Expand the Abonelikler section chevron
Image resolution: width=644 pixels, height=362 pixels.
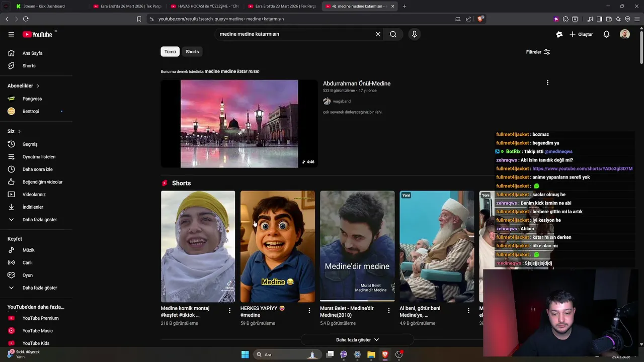(x=38, y=86)
